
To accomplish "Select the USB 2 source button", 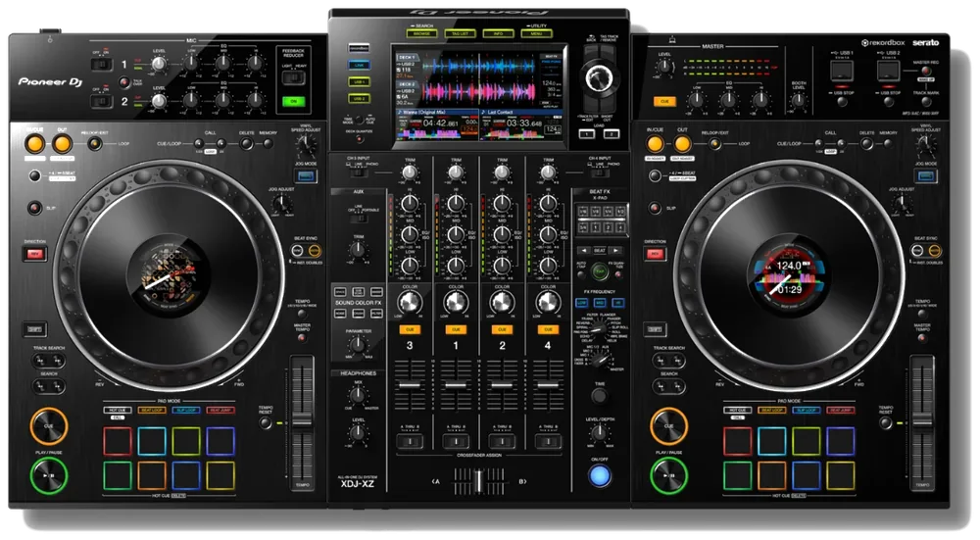I will click(359, 99).
